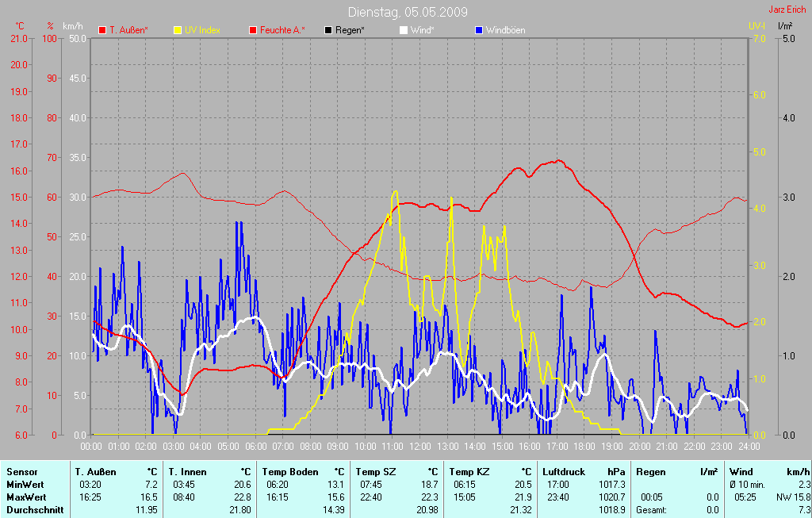Click the red T. Außen legend swatch

pos(102,31)
